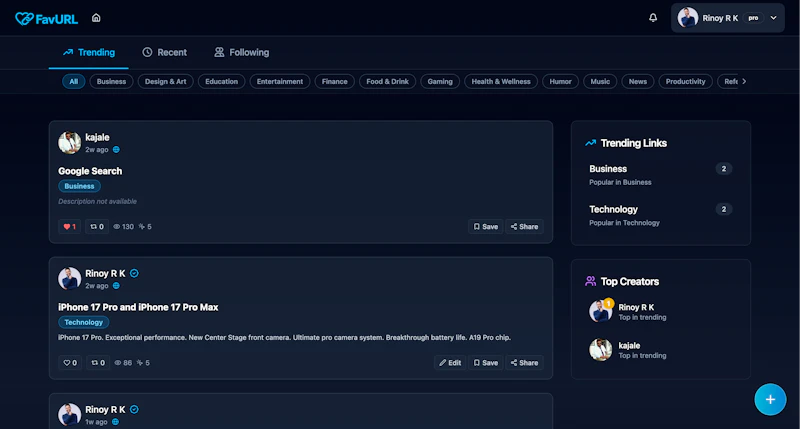Filter by Gaming category
Screen dimensions: 800x429
click(440, 82)
